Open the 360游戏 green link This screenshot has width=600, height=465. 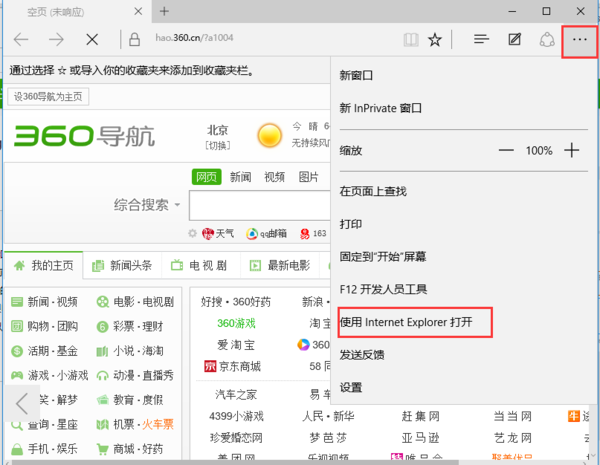click(236, 323)
